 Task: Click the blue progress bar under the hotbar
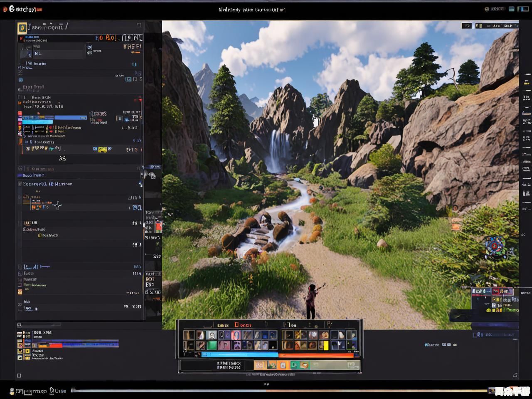240,355
